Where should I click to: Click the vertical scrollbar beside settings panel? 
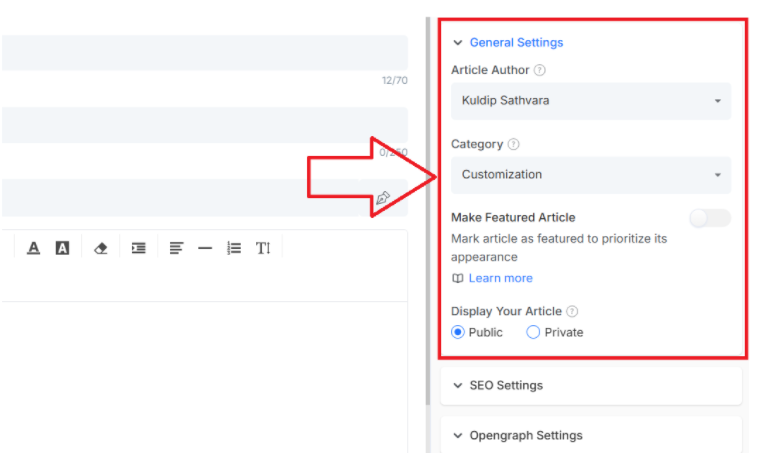(x=428, y=211)
